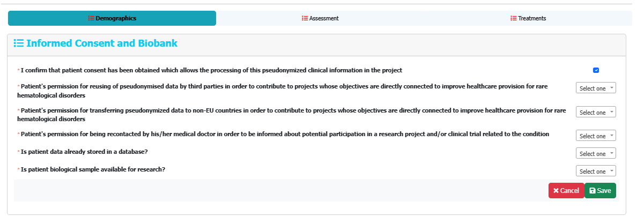
Task: Select option for patient data stored in database
Action: pos(596,154)
